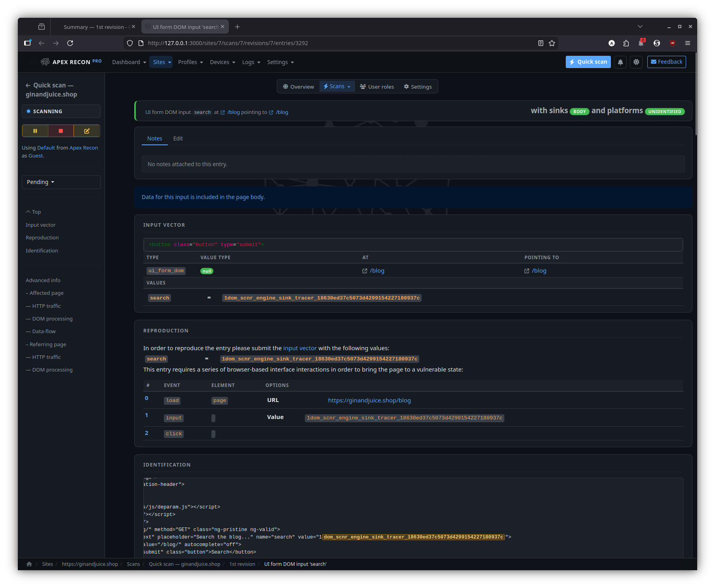Open the Firefox application menu

688,43
